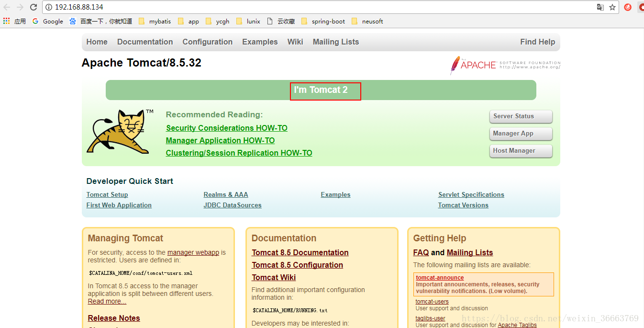Viewport: 644px width, 328px height.
Task: Open the translate page icon
Action: pyautogui.click(x=600, y=7)
